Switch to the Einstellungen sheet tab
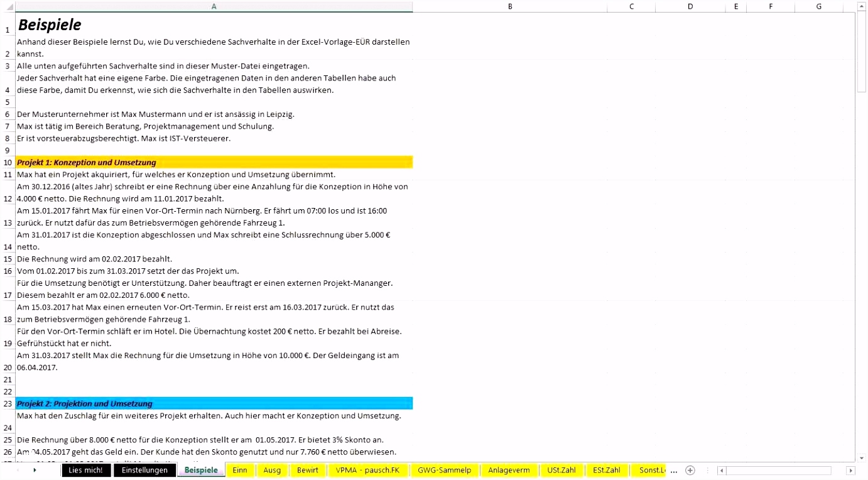The image size is (868, 480). (x=144, y=470)
